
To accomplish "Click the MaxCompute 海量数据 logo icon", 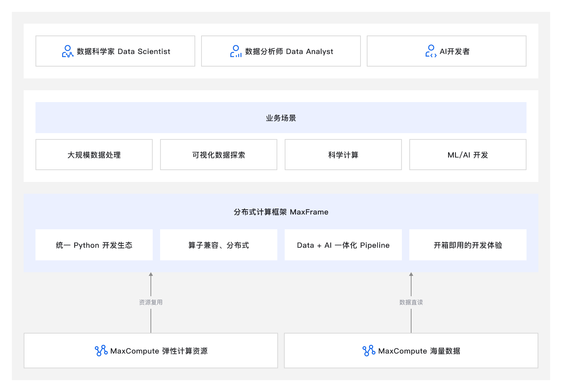I will tap(369, 351).
